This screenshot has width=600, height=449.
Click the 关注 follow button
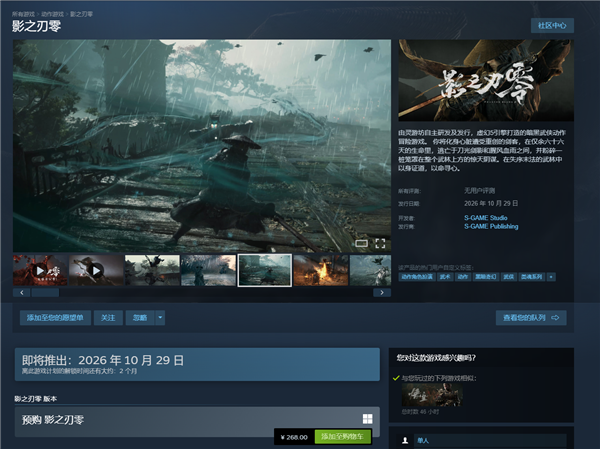point(108,318)
